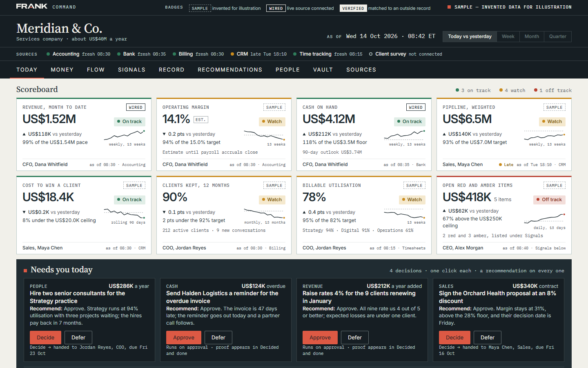Click the FRANK logo

click(x=32, y=7)
